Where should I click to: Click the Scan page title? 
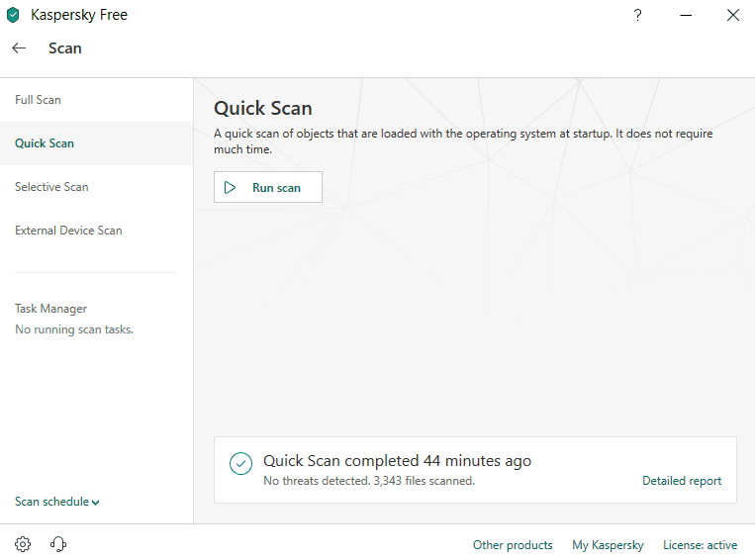point(65,48)
